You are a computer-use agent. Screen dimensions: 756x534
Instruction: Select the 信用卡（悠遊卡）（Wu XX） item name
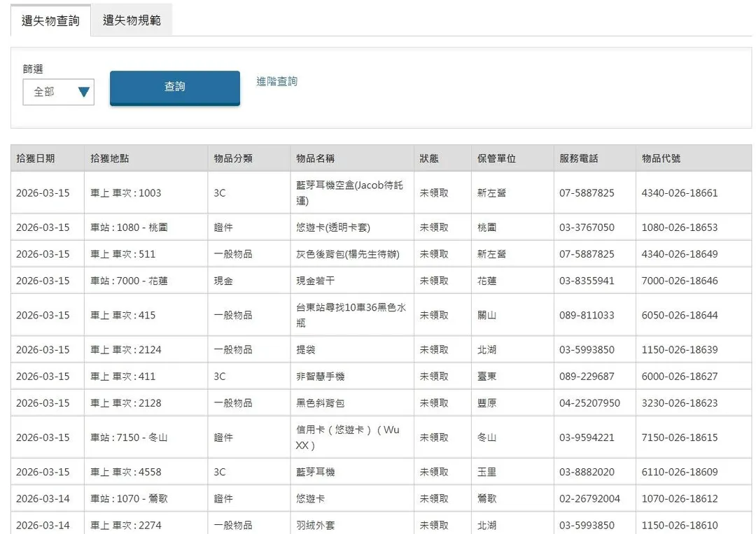click(x=348, y=437)
